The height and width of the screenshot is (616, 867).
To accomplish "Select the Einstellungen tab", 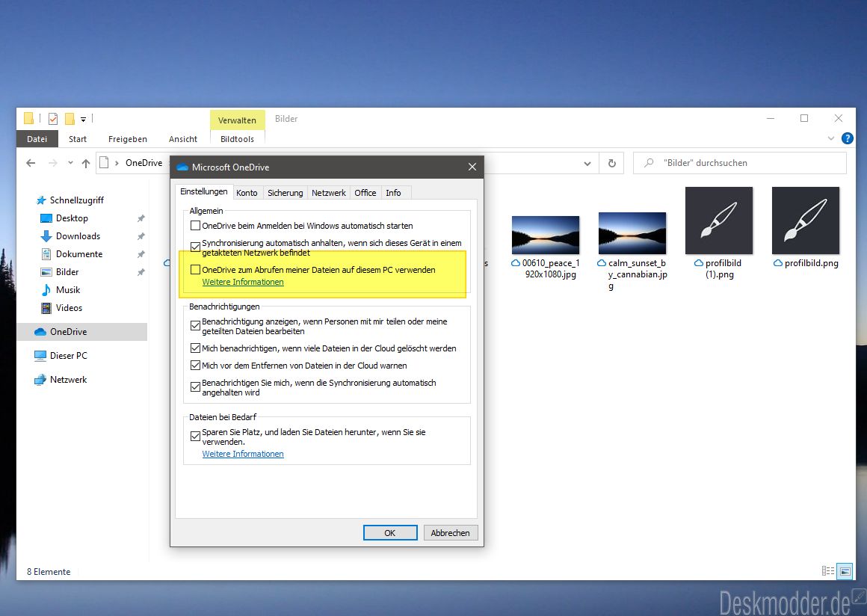I will click(x=203, y=191).
